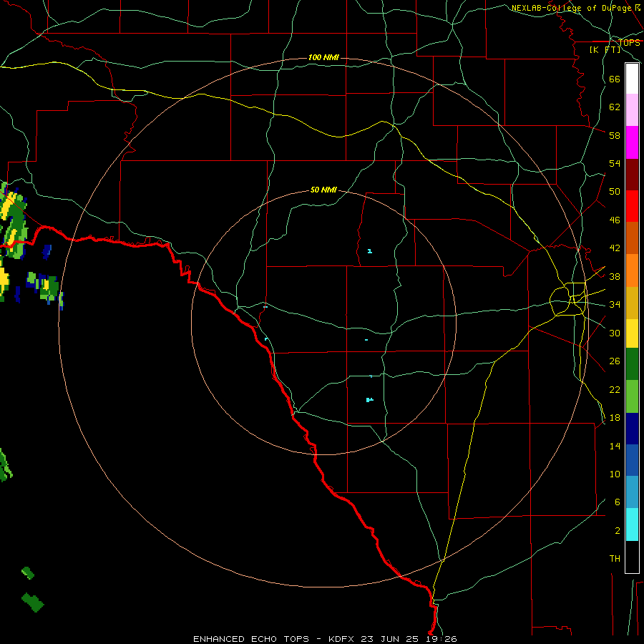The width and height of the screenshot is (644, 644).
Task: Click the dark orange 46 kft swatch
Action: tap(632, 238)
